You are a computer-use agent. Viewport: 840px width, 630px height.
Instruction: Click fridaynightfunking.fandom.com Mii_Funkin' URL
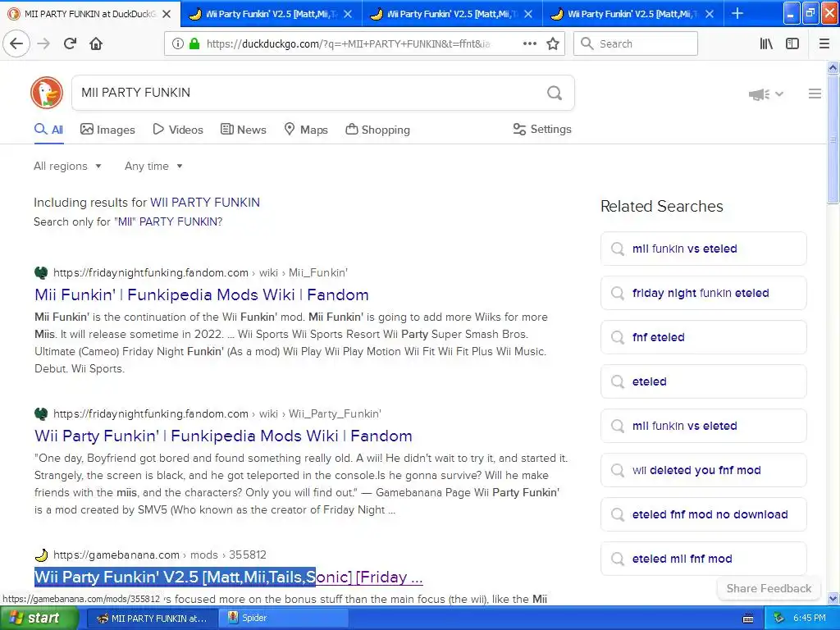(200, 272)
